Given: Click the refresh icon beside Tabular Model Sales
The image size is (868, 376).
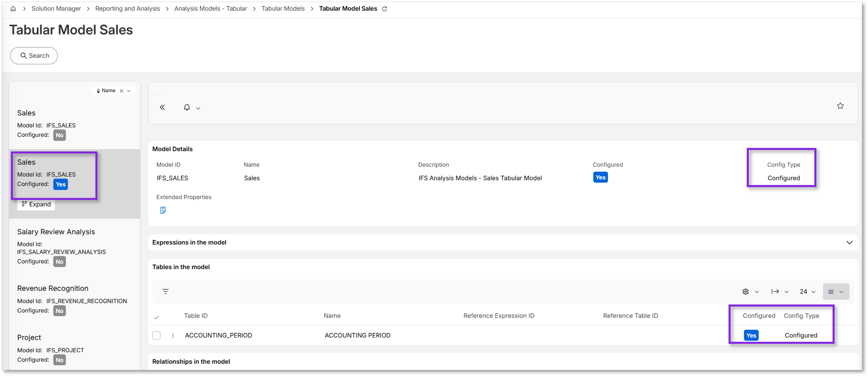Looking at the screenshot, I should point(384,9).
